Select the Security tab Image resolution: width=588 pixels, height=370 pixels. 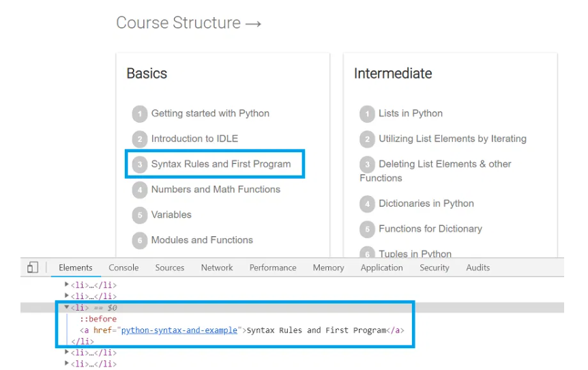click(x=435, y=268)
